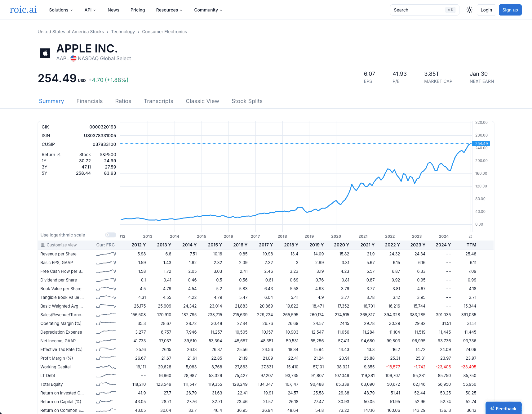The height and width of the screenshot is (414, 532).
Task: Expand the Community dropdown menu
Action: (208, 10)
